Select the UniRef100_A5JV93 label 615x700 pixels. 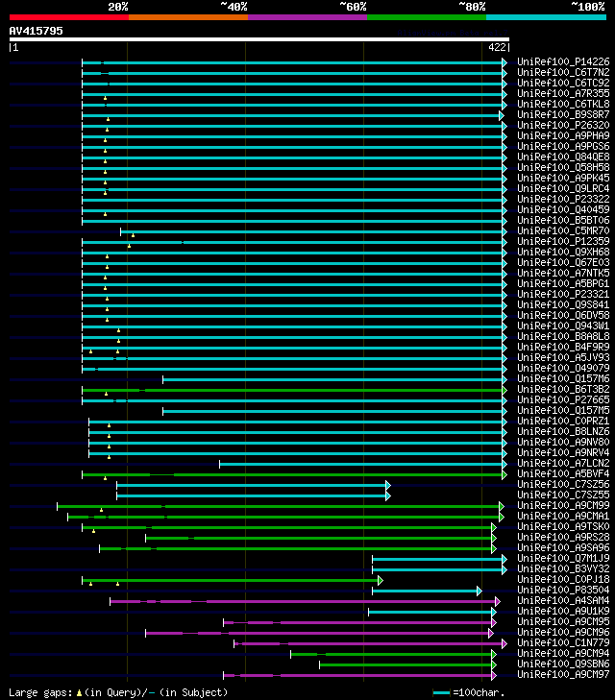[563, 357]
